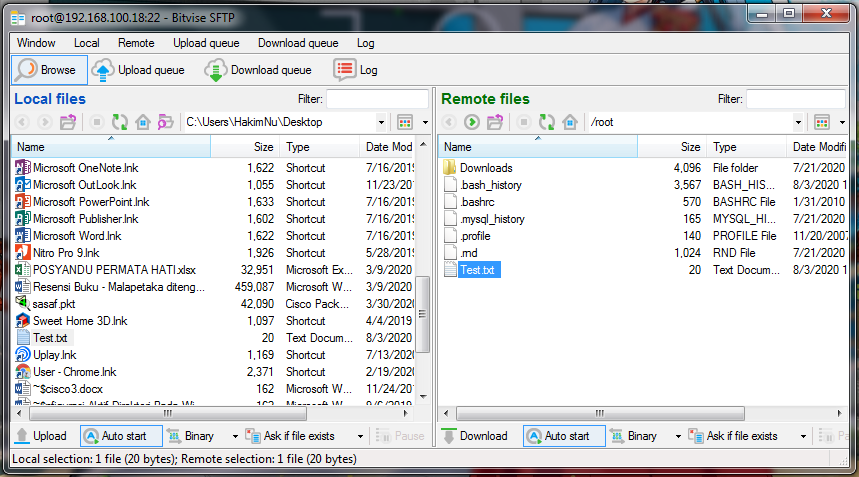Click the remote files horizontal scrollbar thumb
This screenshot has width=859, height=477.
pyautogui.click(x=600, y=413)
